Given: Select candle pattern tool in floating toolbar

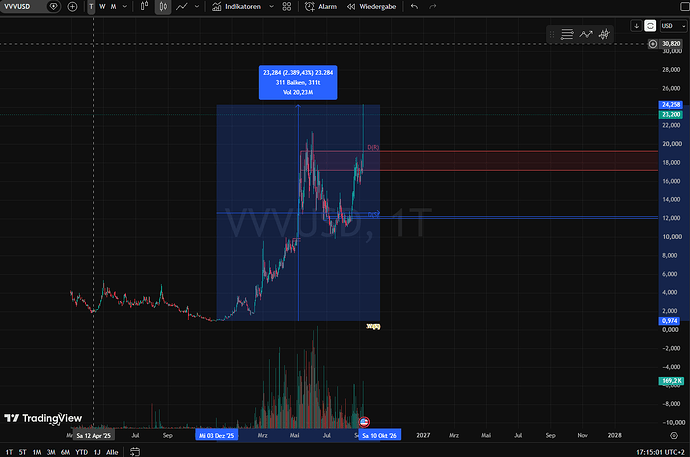Looking at the screenshot, I should [604, 34].
